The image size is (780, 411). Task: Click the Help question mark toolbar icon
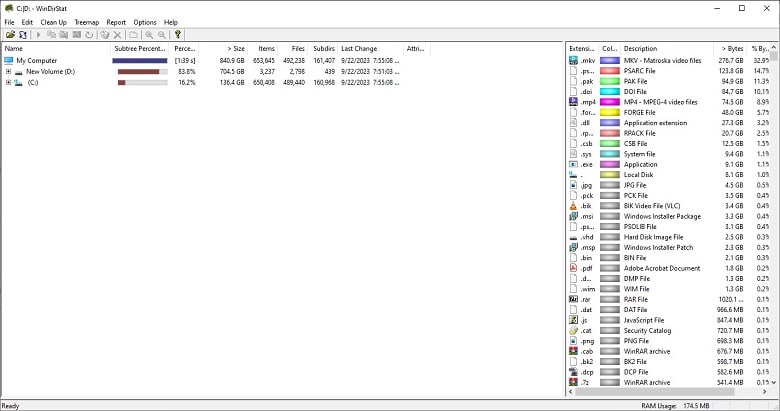tap(178, 34)
